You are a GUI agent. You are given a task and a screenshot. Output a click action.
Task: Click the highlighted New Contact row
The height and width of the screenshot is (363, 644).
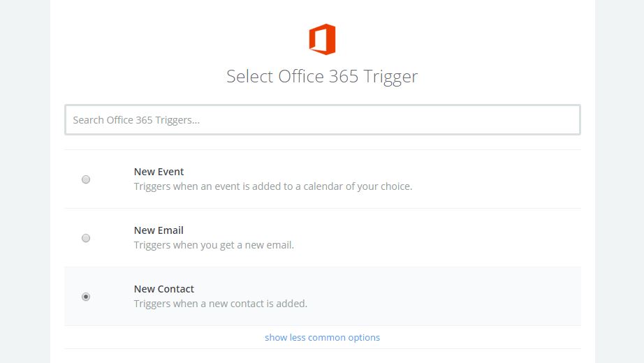(454, 297)
